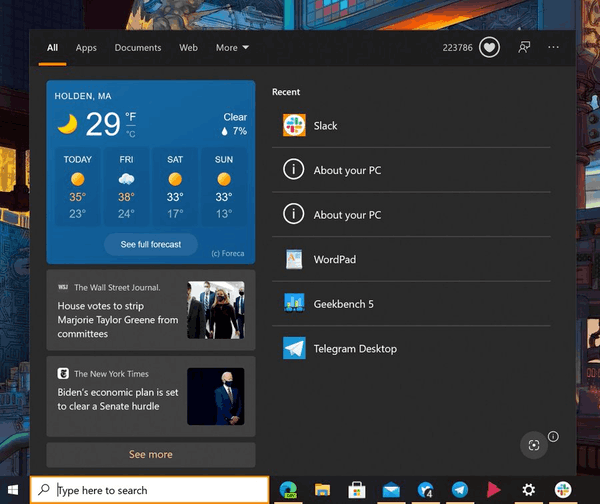Select TODAY forecast column

tap(78, 186)
